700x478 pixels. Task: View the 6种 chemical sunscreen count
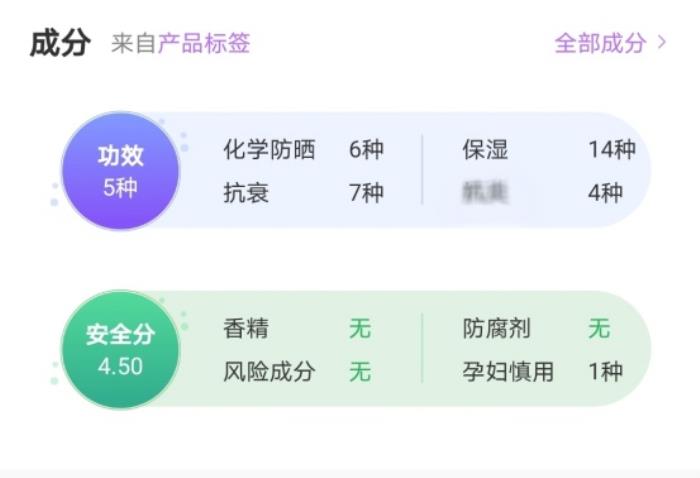366,150
